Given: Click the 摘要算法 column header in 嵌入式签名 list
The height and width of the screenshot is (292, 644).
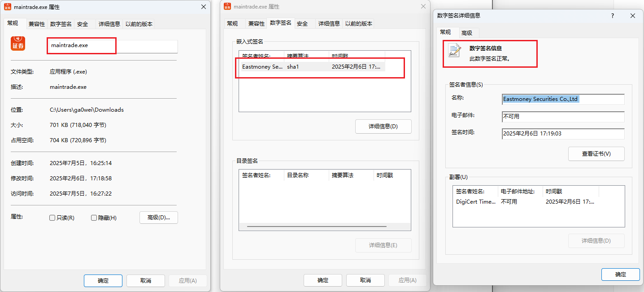Looking at the screenshot, I should [307, 56].
